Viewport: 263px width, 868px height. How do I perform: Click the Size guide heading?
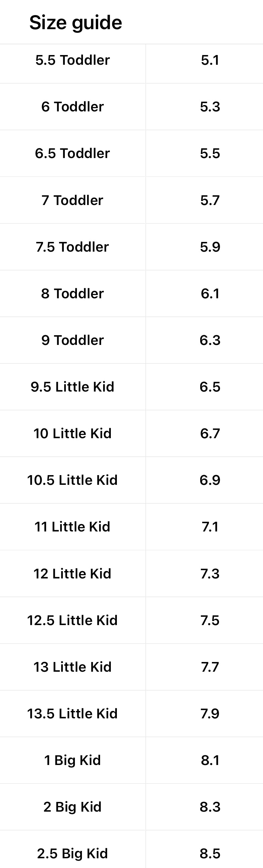click(x=76, y=22)
